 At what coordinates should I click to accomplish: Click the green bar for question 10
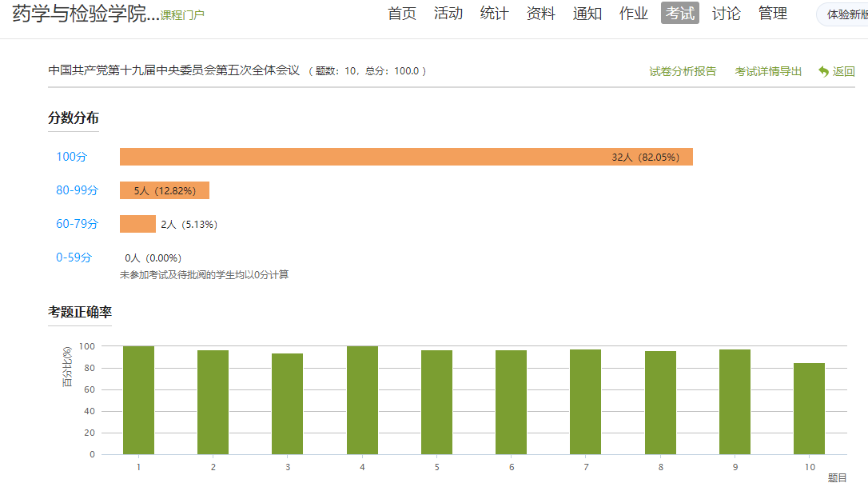click(809, 409)
